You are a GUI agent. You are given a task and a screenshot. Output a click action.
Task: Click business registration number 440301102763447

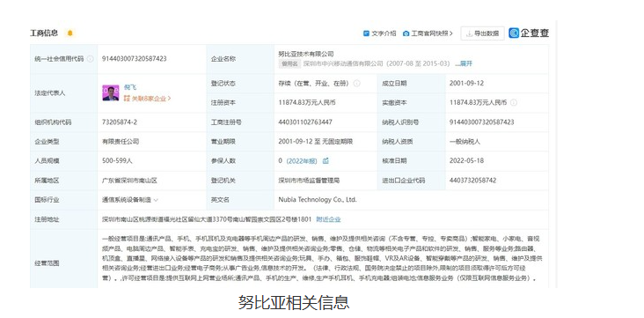pyautogui.click(x=305, y=122)
